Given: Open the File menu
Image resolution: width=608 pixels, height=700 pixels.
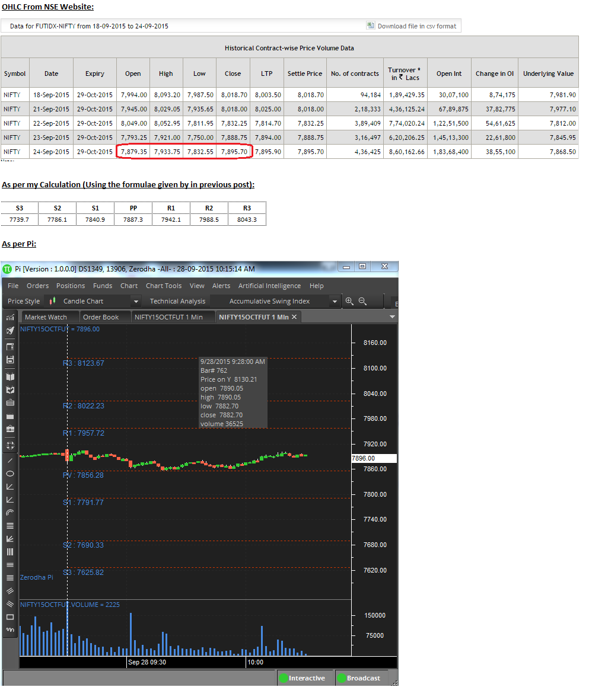Looking at the screenshot, I should 14,286.
